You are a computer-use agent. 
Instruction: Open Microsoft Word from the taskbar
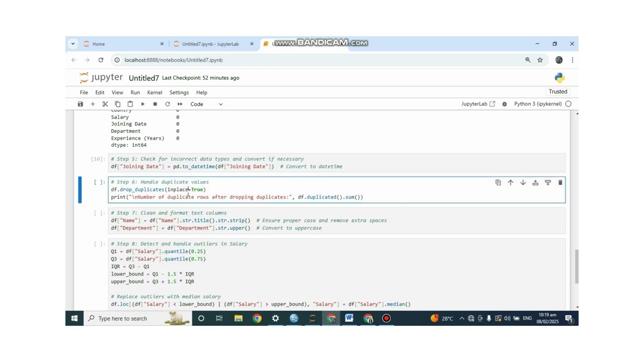tap(349, 318)
